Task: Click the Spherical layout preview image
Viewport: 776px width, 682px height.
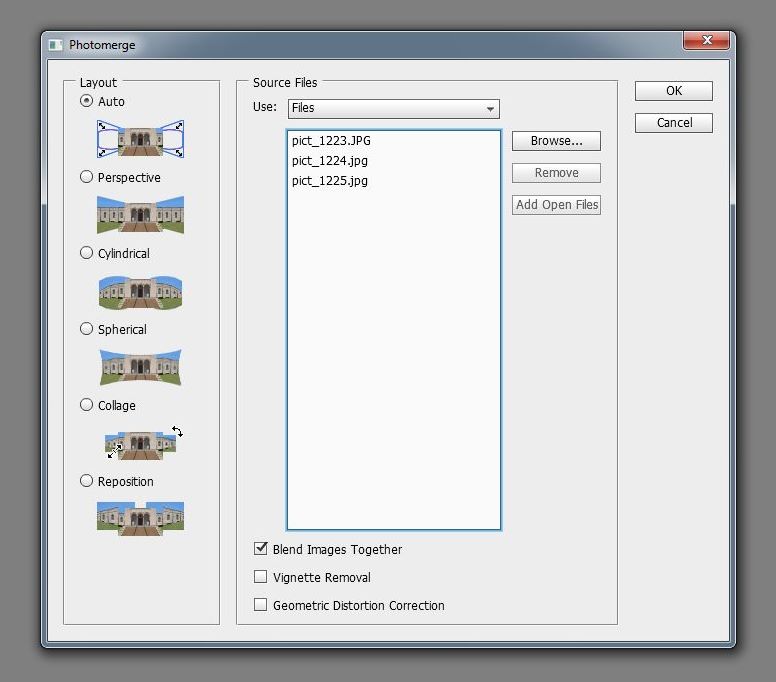Action: pos(141,367)
